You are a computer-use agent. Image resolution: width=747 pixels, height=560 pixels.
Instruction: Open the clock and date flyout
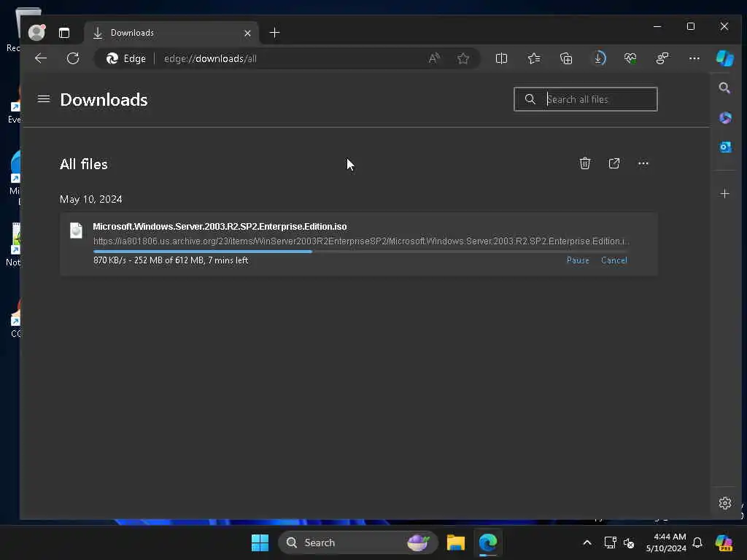pyautogui.click(x=665, y=542)
